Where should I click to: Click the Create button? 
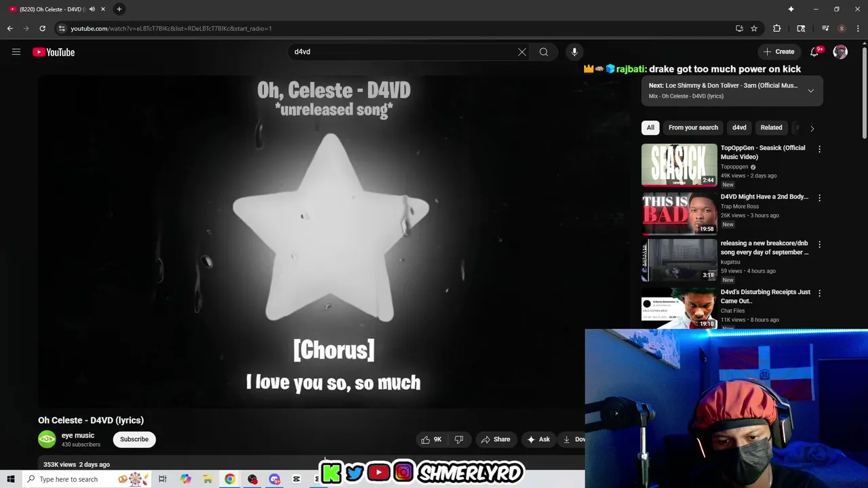(778, 52)
